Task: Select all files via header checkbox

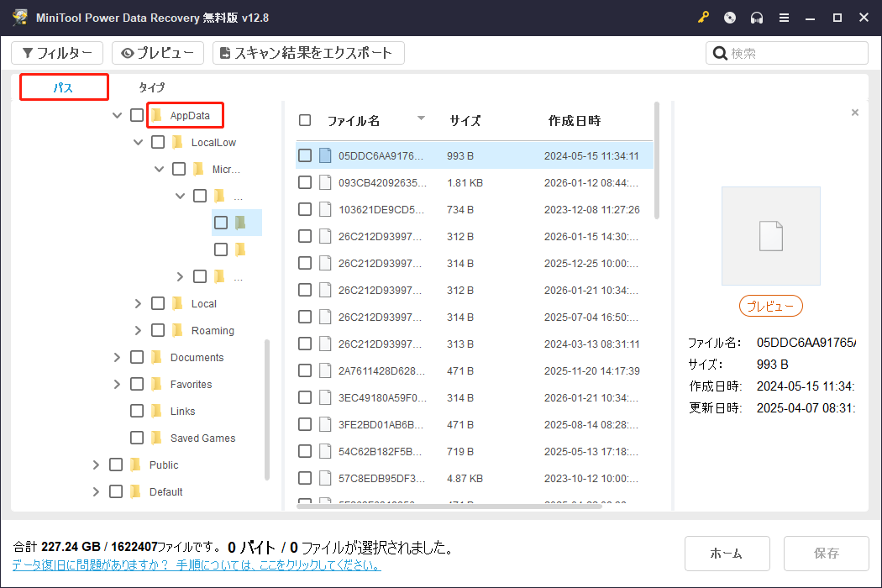Action: click(305, 120)
